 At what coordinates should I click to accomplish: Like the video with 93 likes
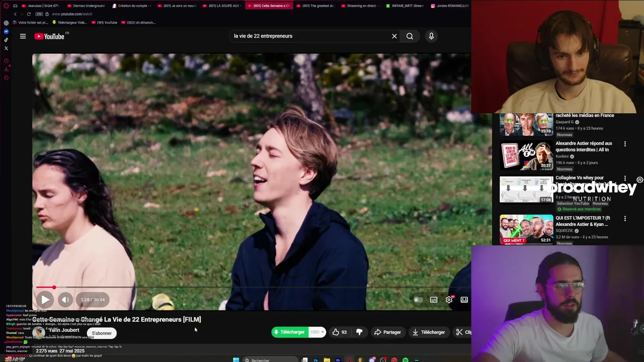(x=340, y=332)
